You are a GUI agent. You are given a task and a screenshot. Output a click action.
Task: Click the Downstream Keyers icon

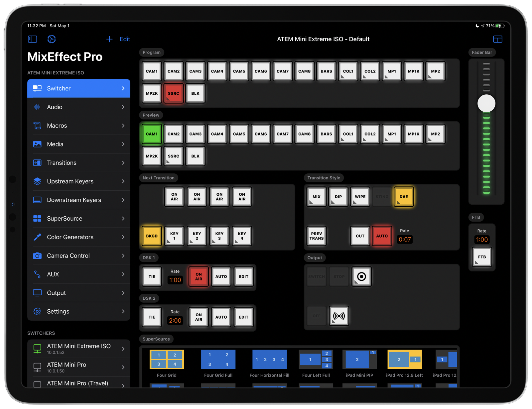click(37, 200)
